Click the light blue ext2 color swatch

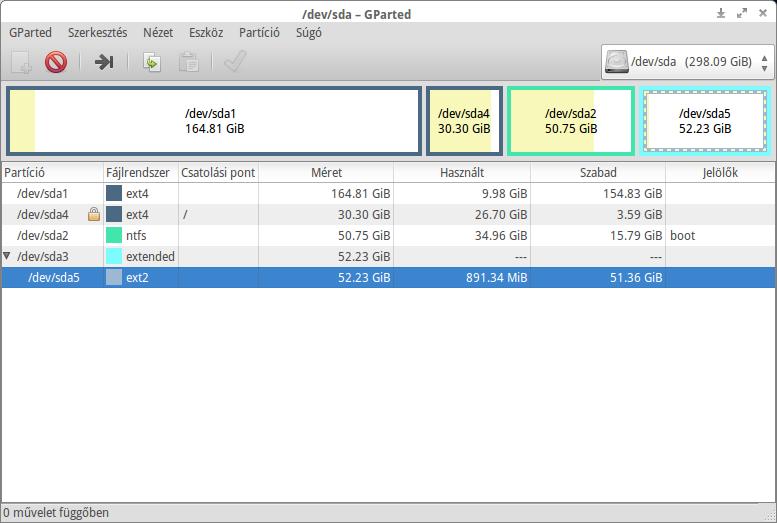[x=114, y=277]
